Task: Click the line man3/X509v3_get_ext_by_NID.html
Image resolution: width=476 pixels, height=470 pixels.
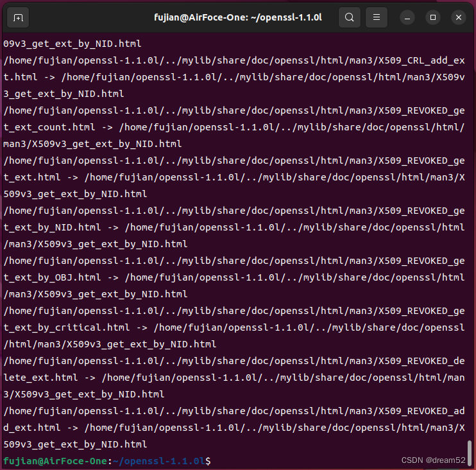Action: 92,144
